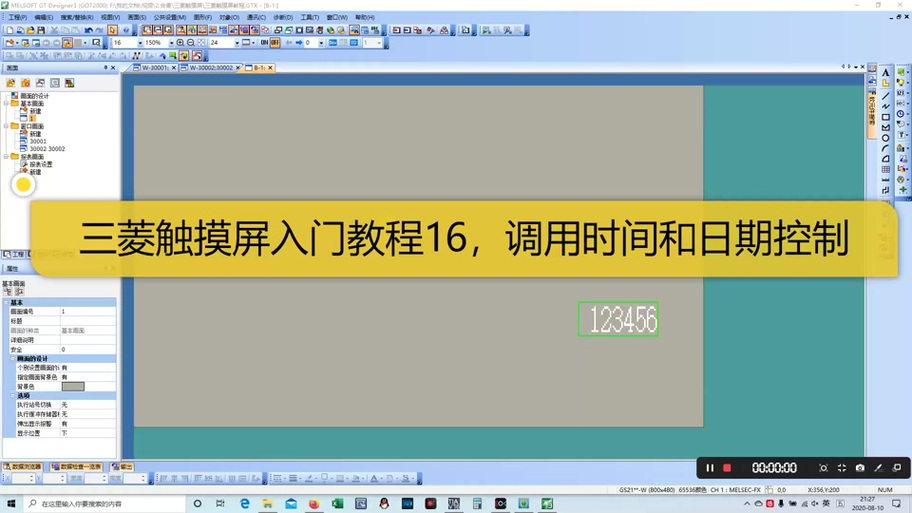This screenshot has width=912, height=513.
Task: Click the clock date 2020-08-10
Action: click(867, 508)
